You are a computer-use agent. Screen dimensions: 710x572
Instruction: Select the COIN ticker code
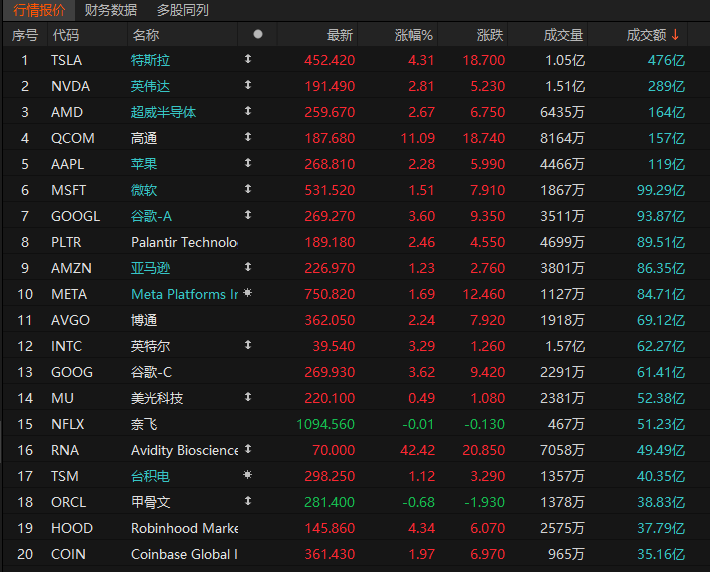click(68, 554)
